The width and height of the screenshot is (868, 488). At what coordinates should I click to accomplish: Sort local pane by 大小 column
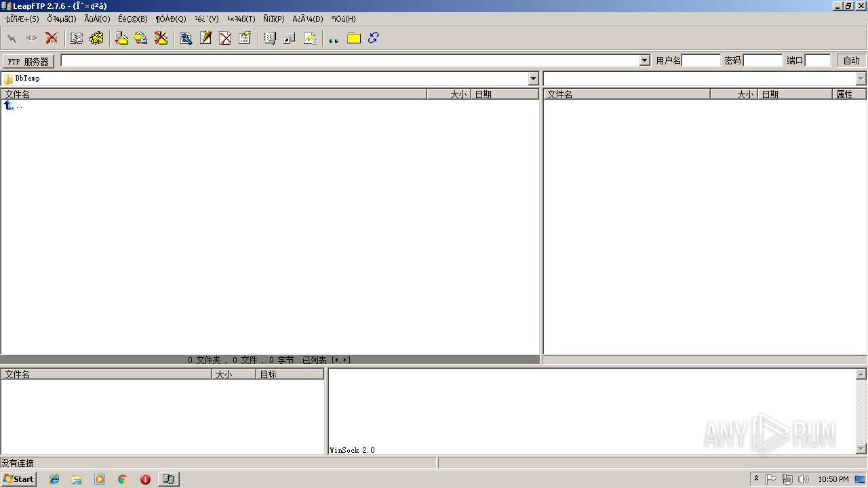(x=449, y=94)
